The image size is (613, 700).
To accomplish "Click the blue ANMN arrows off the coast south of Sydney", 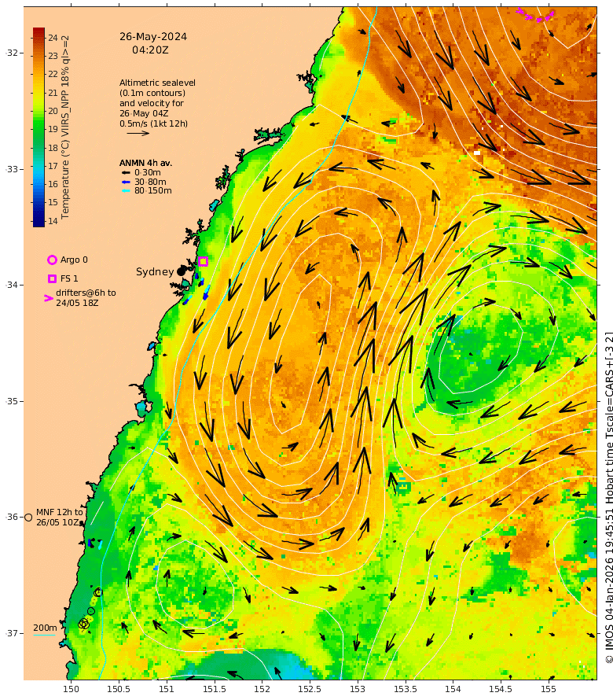I will pos(196,289).
